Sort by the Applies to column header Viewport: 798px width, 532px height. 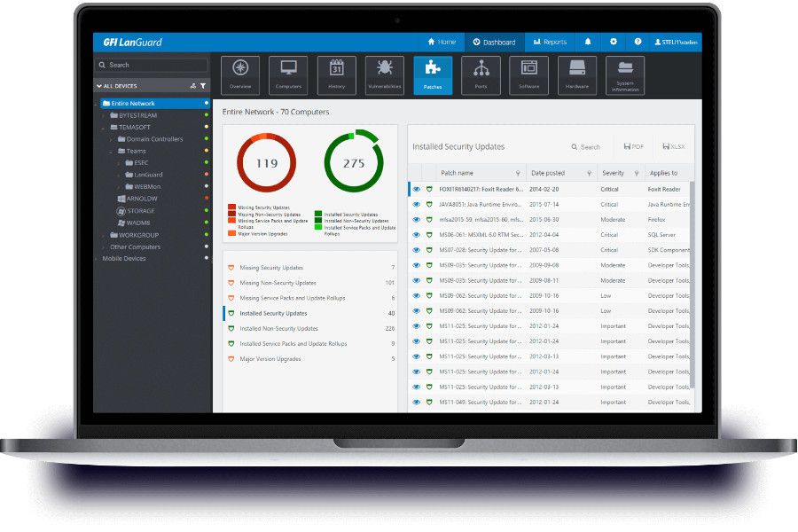pyautogui.click(x=663, y=173)
